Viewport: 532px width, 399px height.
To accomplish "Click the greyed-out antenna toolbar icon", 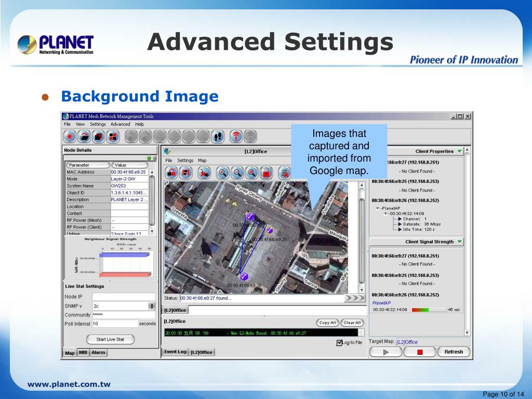I will click(250, 137).
